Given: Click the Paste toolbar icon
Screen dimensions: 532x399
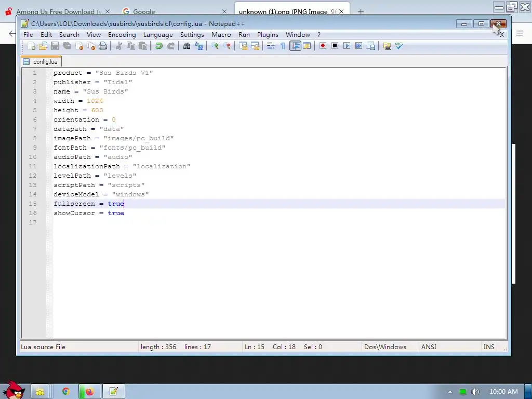Looking at the screenshot, I should 143,46.
